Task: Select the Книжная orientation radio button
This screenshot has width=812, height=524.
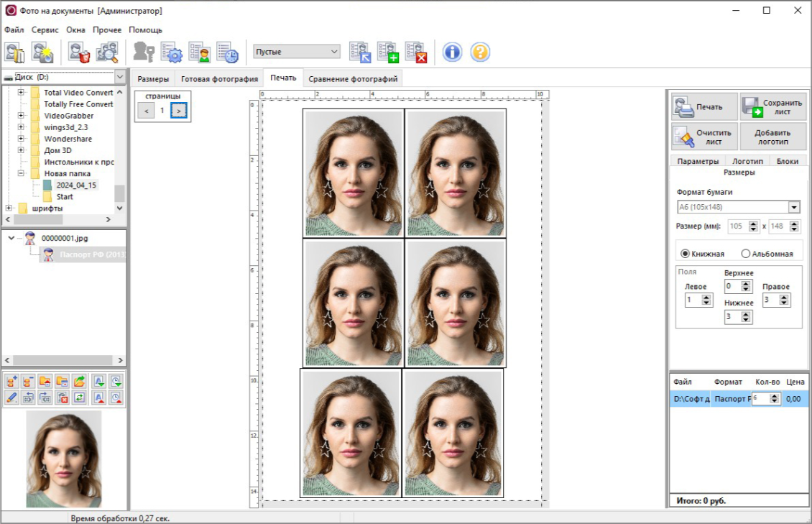Action: [x=686, y=254]
